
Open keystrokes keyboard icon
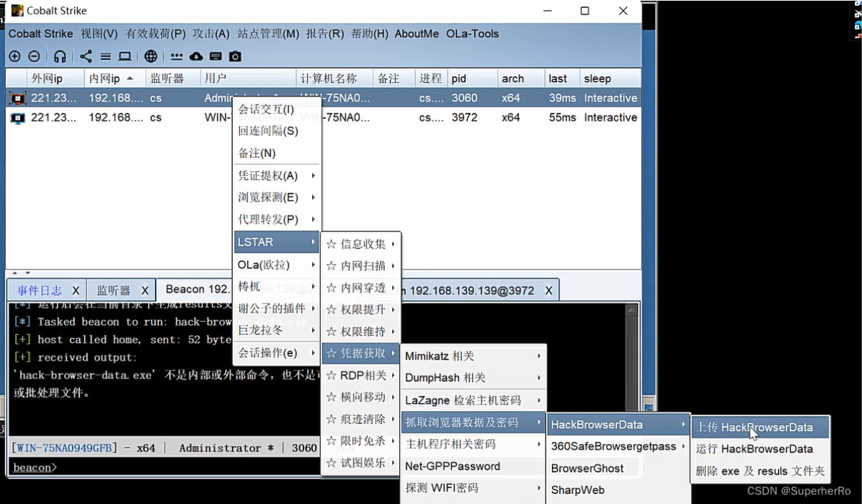pos(215,56)
